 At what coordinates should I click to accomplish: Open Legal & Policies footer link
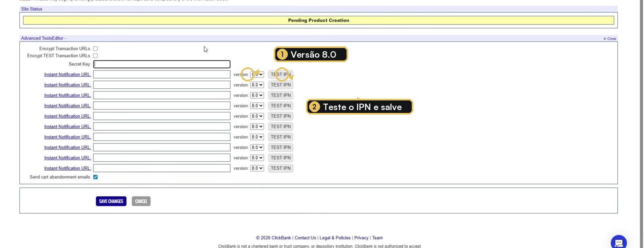point(335,238)
